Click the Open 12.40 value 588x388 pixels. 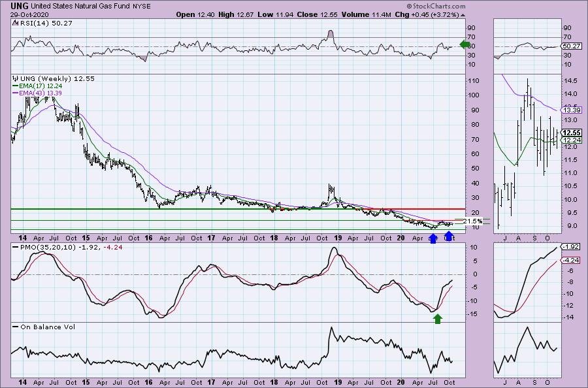pos(196,14)
